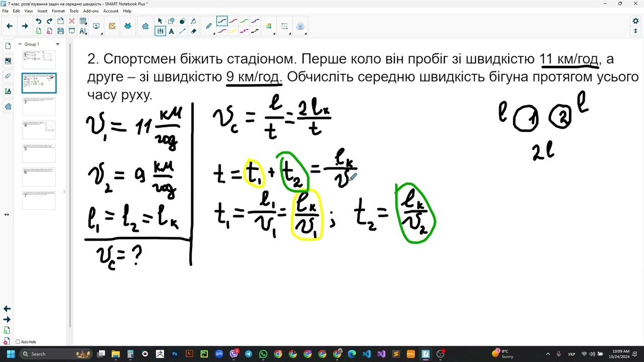Screen dimensions: 644x362
Task: Open the Gallery tab in the sidebar
Action: [x=8, y=61]
